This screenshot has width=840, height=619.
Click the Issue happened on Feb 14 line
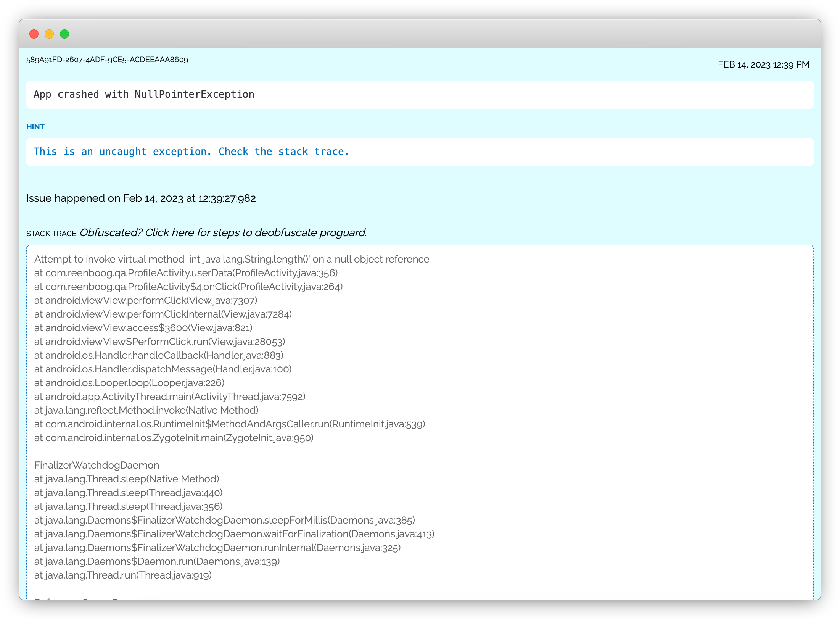[141, 198]
